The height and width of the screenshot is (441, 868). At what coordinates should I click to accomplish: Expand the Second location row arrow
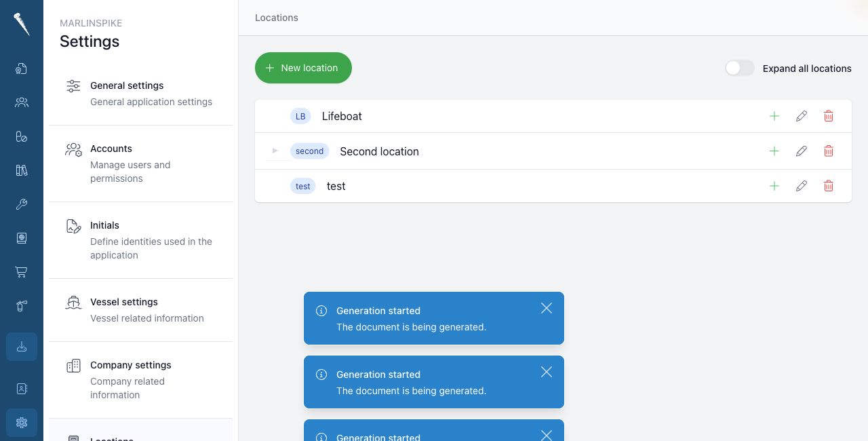click(275, 151)
